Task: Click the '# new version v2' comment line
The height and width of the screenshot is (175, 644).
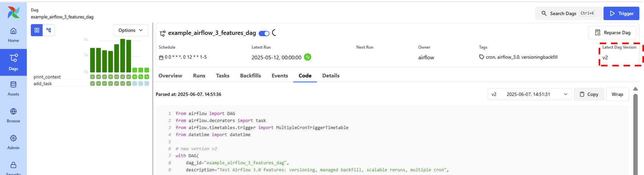Action: click(196, 149)
